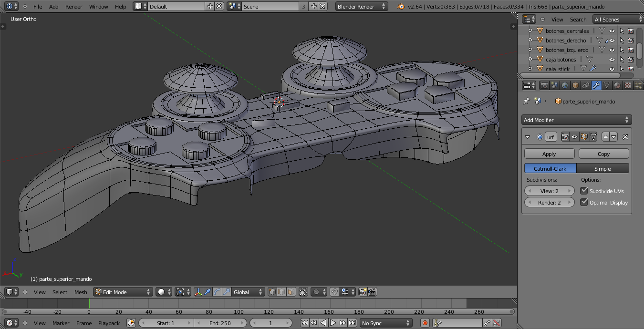Open the World properties tab (globe icon)
This screenshot has height=329, width=644.
[x=565, y=85]
